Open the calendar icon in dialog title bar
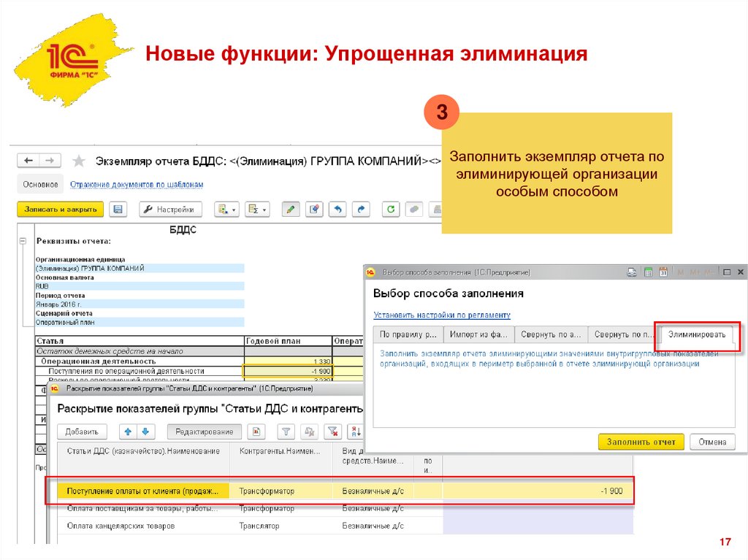Image resolution: width=748 pixels, height=560 pixels. click(663, 272)
